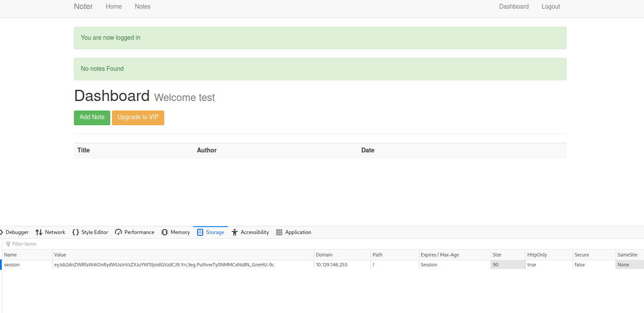Click the Memory chip icon

(x=165, y=232)
